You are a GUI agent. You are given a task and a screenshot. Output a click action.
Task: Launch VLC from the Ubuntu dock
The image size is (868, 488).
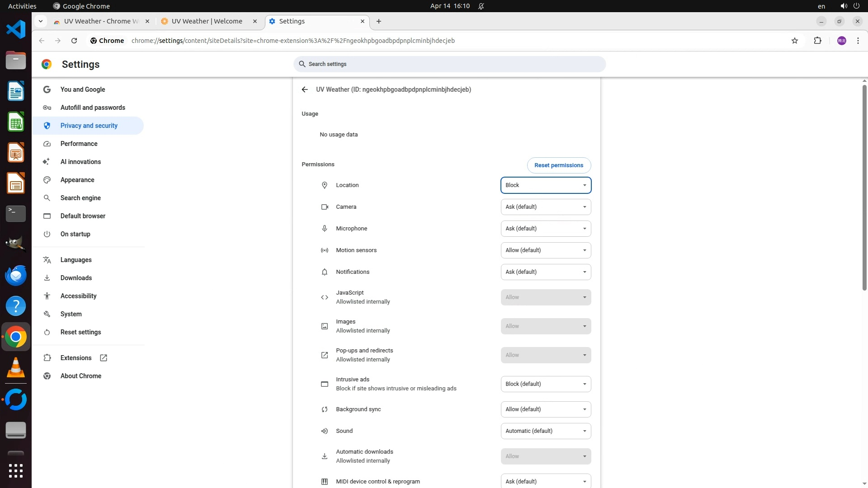[x=16, y=367]
